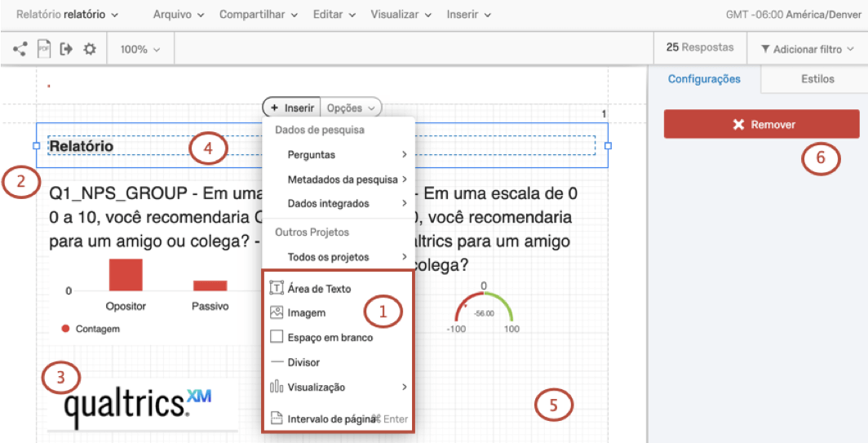
Task: Click the export arrow icon
Action: [66, 49]
